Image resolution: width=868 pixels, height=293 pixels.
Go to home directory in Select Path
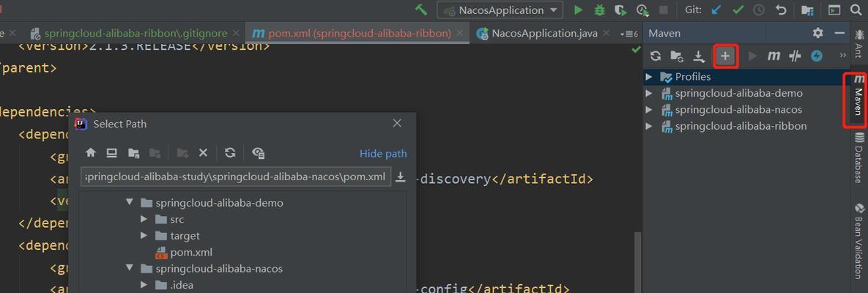[91, 153]
